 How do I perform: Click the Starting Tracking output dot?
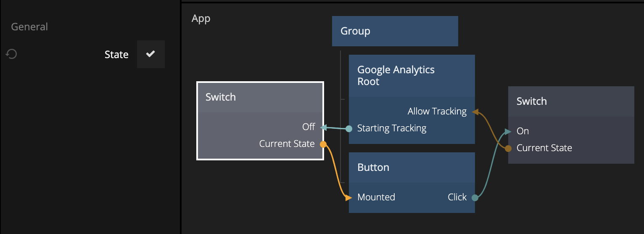click(349, 128)
